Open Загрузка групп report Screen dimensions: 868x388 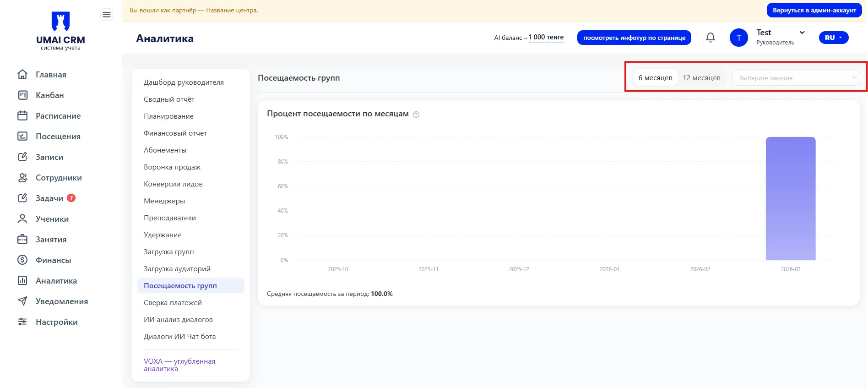[x=169, y=252]
